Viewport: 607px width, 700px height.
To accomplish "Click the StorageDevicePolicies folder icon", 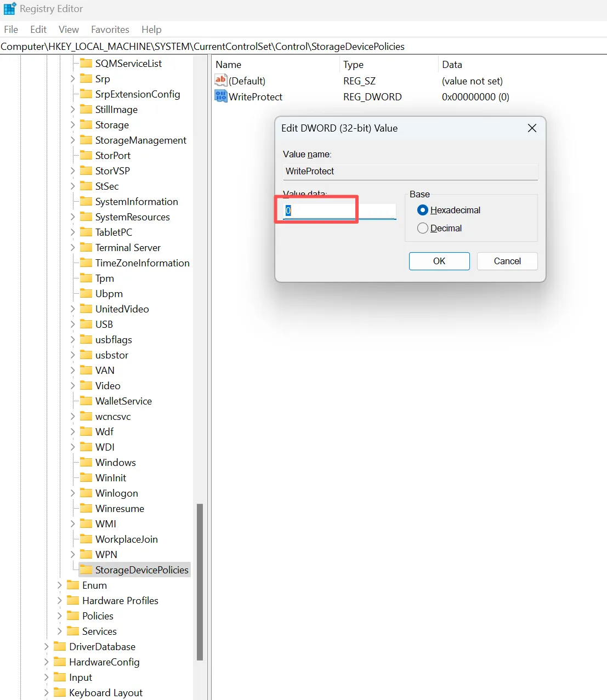I will 86,570.
